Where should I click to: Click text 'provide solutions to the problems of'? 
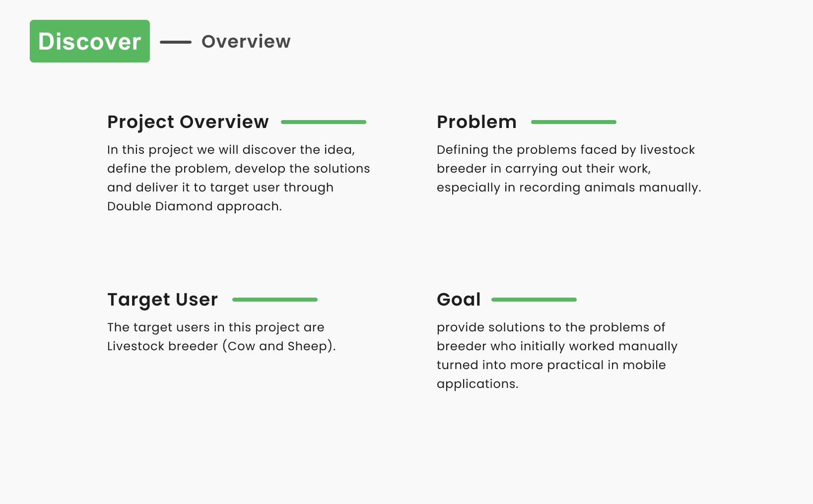551,327
